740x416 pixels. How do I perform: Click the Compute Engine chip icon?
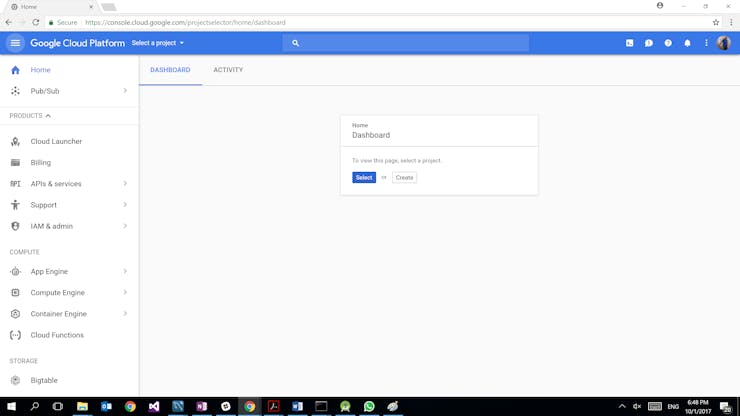[x=15, y=293]
